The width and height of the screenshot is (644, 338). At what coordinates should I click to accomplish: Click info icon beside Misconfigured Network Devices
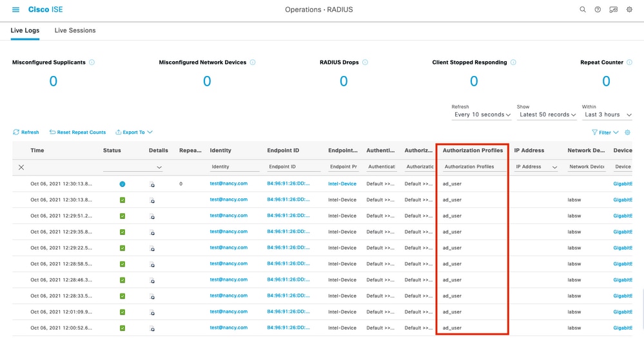click(x=253, y=62)
